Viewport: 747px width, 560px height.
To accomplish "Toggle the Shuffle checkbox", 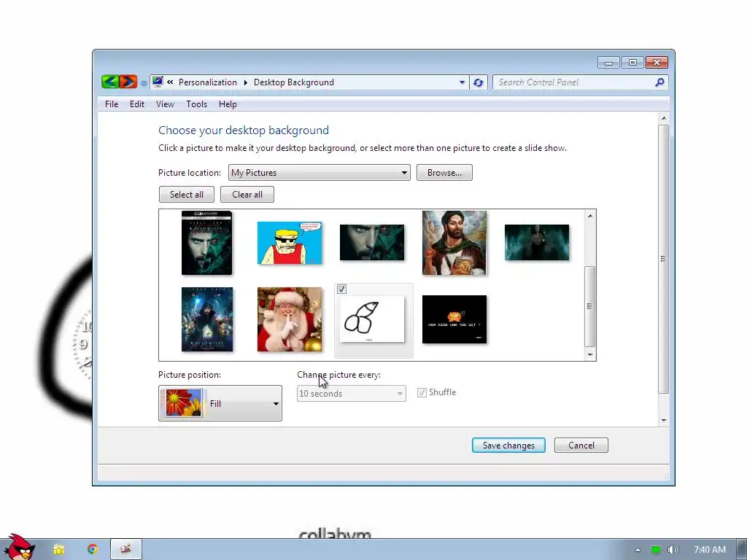I will point(422,392).
